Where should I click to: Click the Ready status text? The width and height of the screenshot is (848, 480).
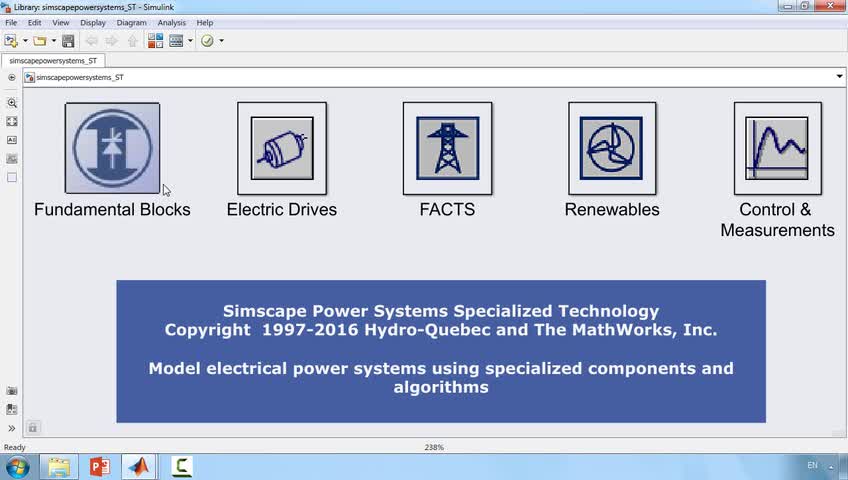tap(15, 448)
